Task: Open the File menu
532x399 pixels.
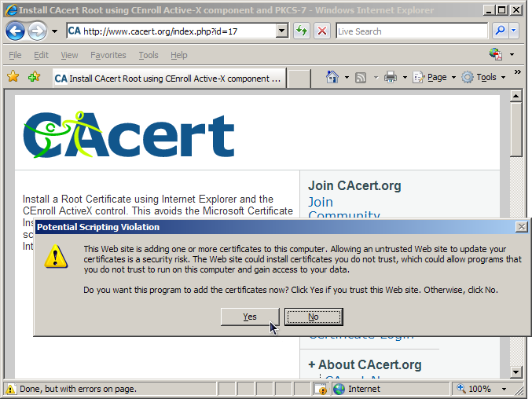Action: click(15, 55)
